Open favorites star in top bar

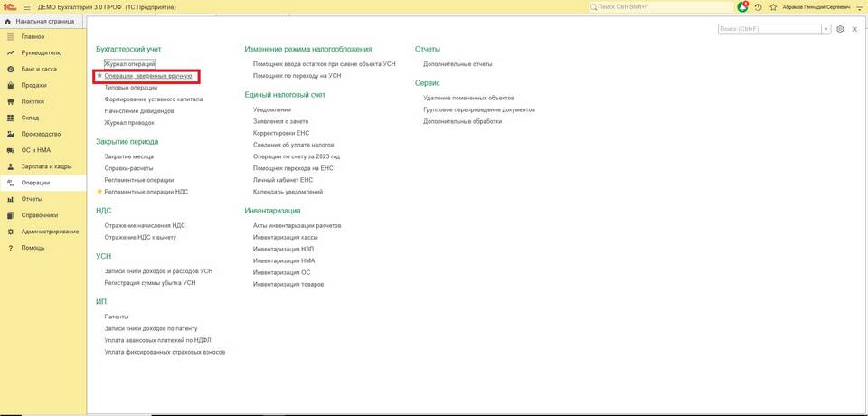[x=771, y=6]
